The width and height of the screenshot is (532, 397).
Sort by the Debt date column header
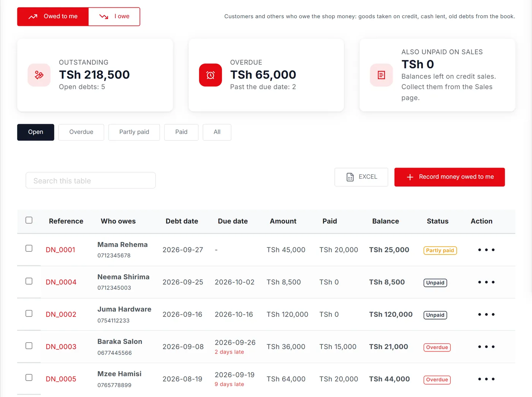click(x=182, y=221)
